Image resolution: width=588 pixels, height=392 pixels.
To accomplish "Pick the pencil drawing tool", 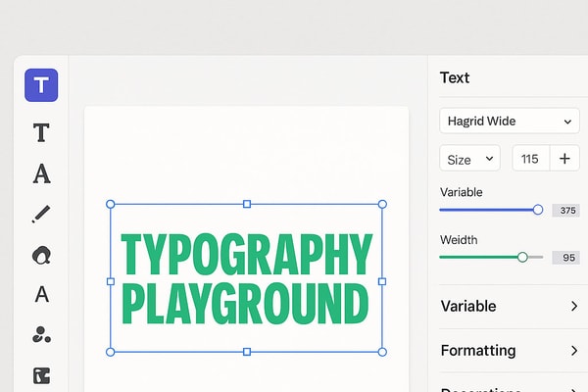I will [x=41, y=215].
